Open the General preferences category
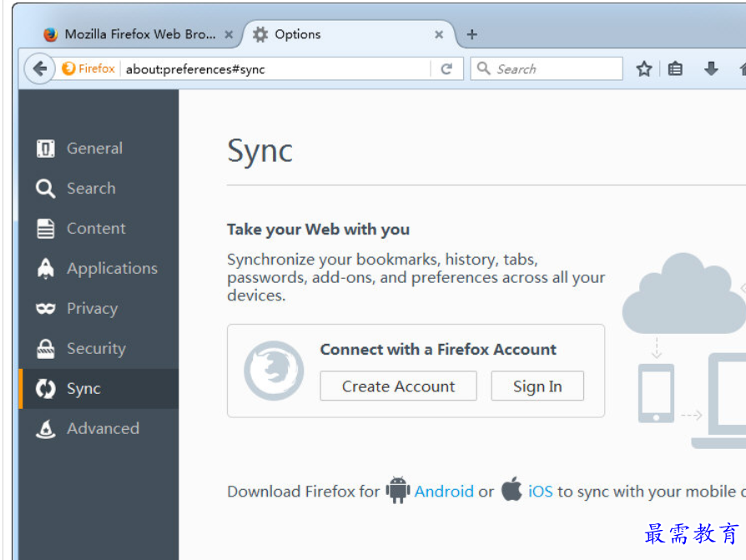Viewport: 746px width, 560px height. [x=98, y=148]
